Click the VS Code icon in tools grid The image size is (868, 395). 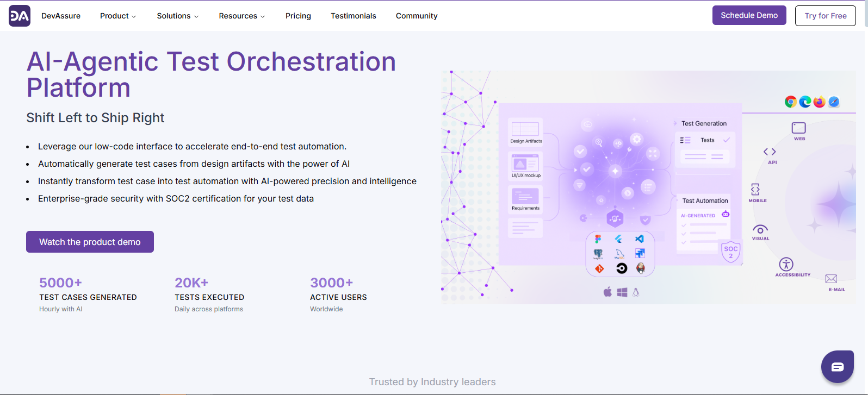[640, 239]
